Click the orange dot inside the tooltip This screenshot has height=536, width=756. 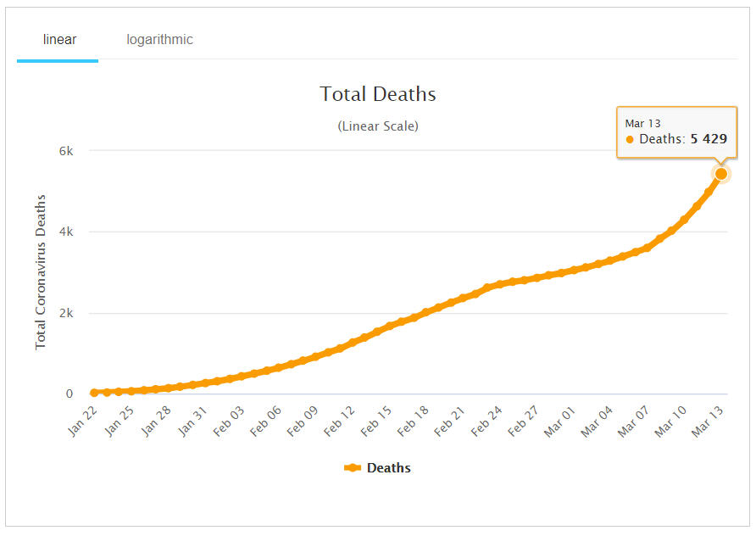pyautogui.click(x=630, y=139)
